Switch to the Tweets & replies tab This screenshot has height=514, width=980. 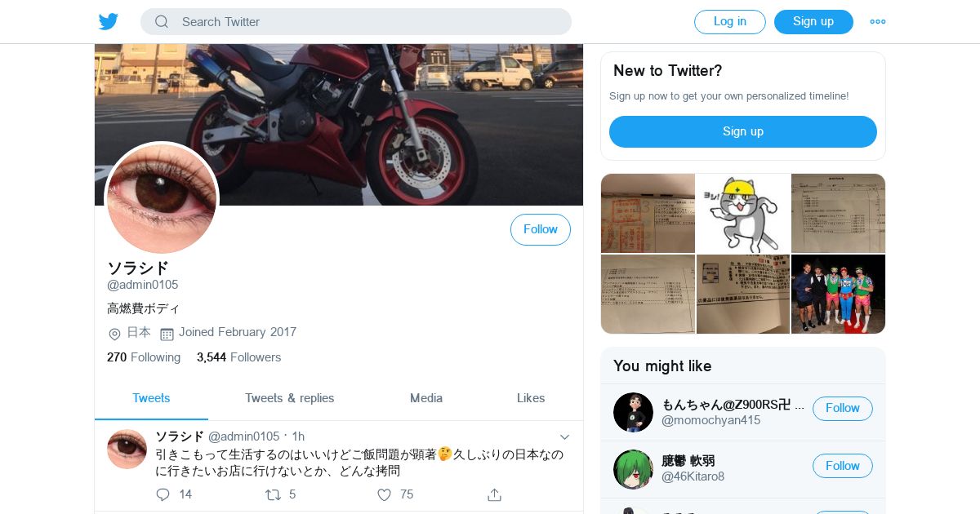[290, 398]
